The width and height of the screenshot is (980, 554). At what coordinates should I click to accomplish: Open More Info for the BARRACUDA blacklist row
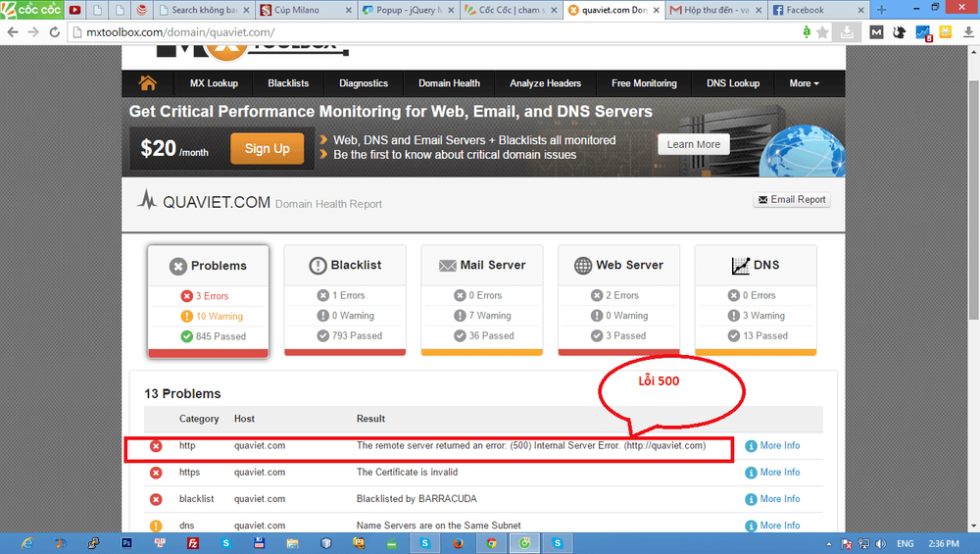tap(779, 499)
